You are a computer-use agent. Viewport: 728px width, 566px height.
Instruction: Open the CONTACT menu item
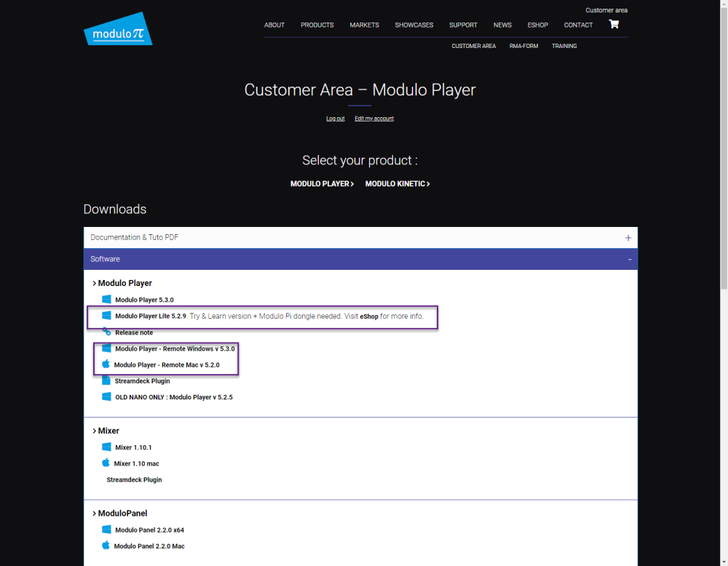point(579,25)
